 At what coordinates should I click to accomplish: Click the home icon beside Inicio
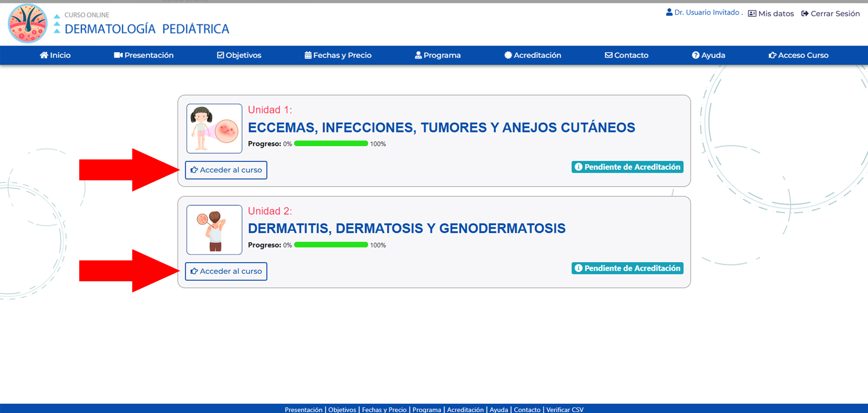[x=44, y=55]
